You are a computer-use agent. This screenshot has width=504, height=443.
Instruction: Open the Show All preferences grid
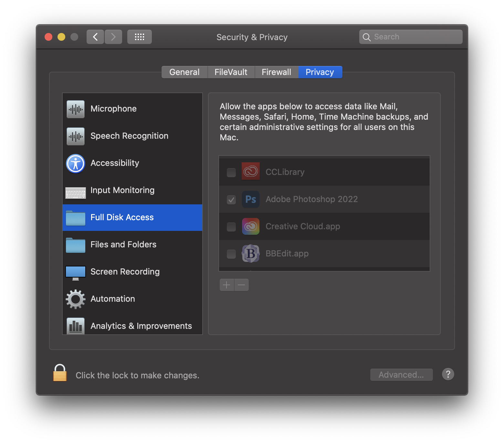139,37
